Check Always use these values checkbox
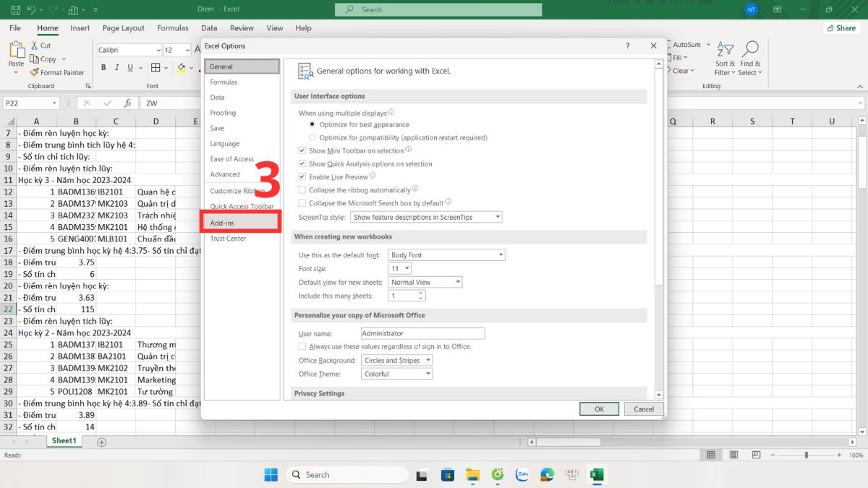The height and width of the screenshot is (488, 868). coord(302,346)
